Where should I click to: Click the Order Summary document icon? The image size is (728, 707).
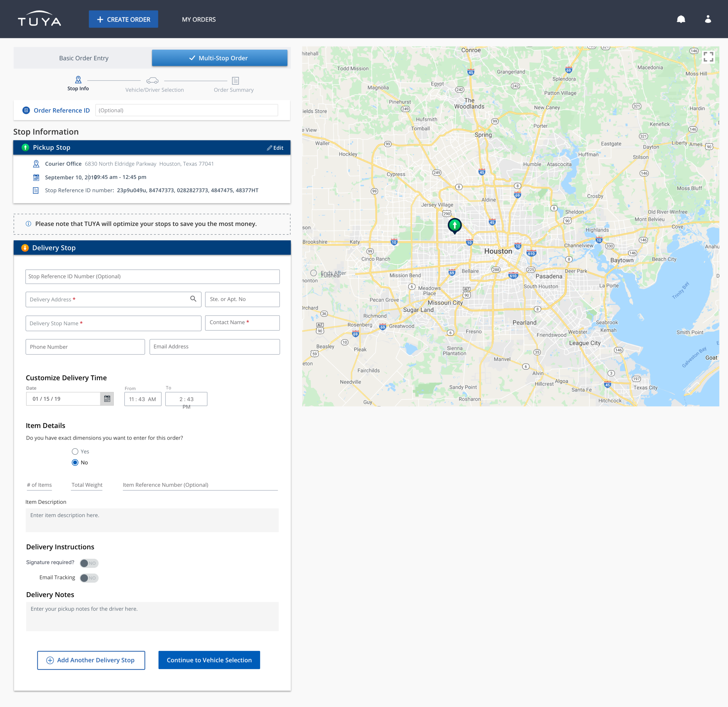click(x=235, y=81)
